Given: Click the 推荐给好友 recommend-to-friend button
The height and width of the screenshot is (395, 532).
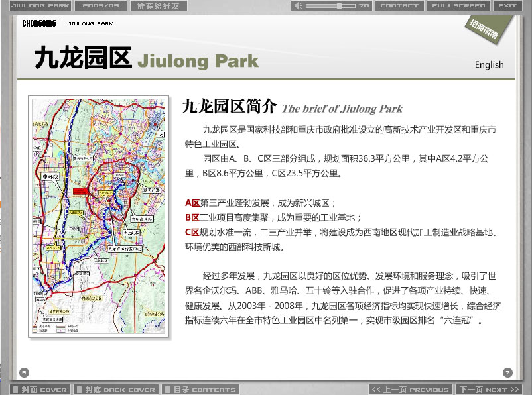Looking at the screenshot, I should pos(158,6).
